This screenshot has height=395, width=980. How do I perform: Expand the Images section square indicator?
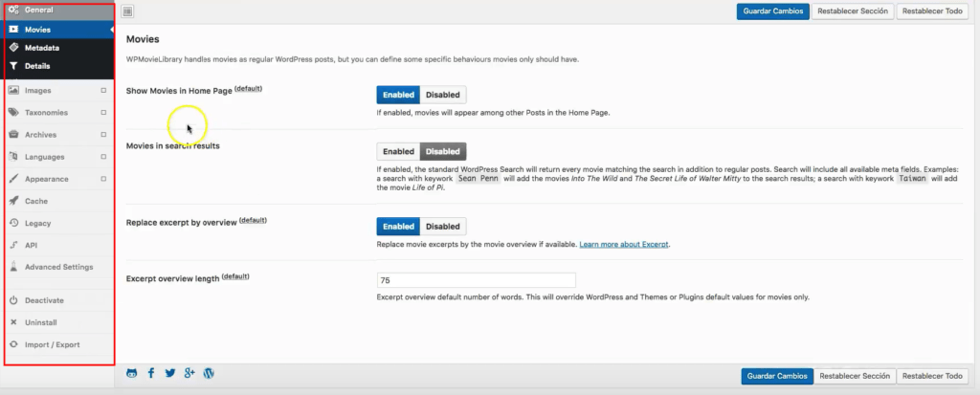coord(103,90)
